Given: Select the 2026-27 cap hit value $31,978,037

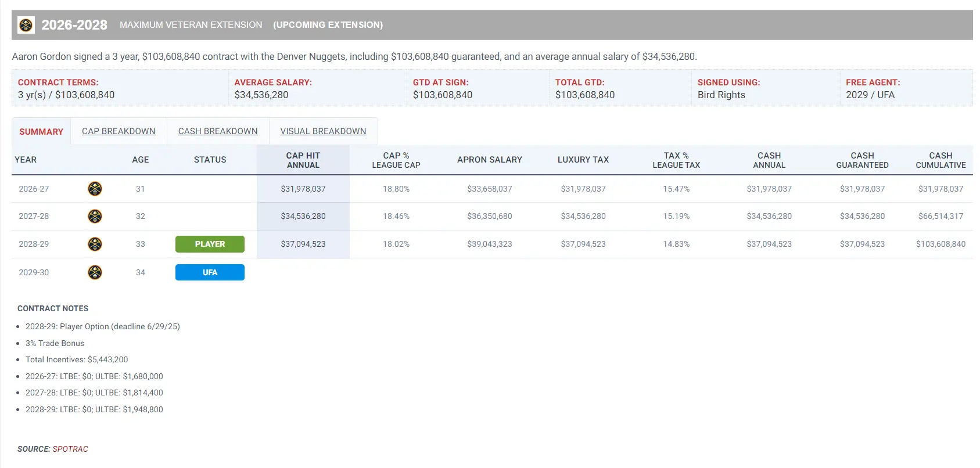Looking at the screenshot, I should (x=303, y=189).
